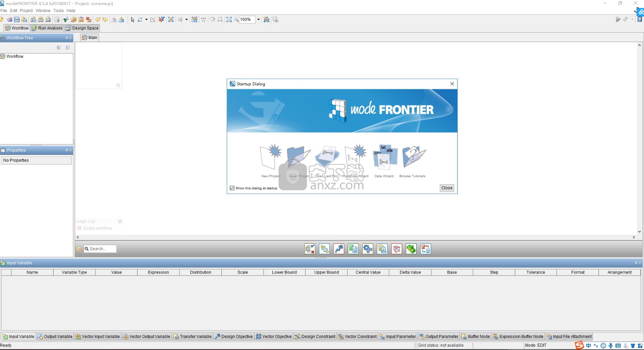Open the Edit menu

point(14,10)
